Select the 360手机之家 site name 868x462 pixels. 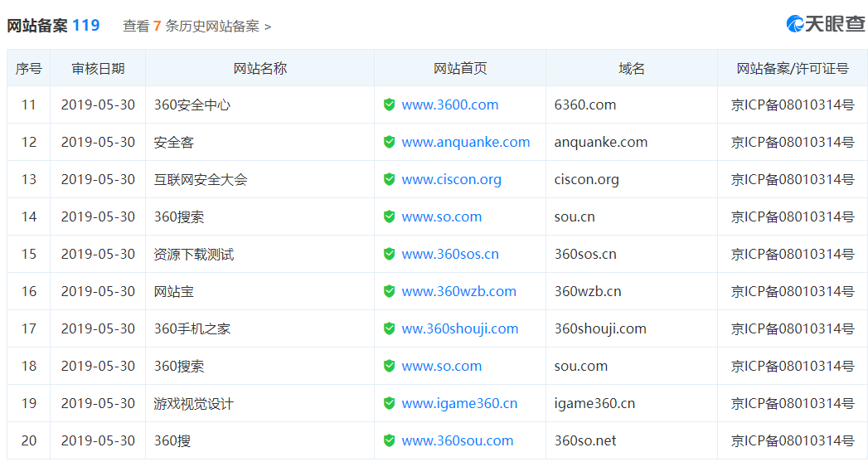[x=192, y=329]
